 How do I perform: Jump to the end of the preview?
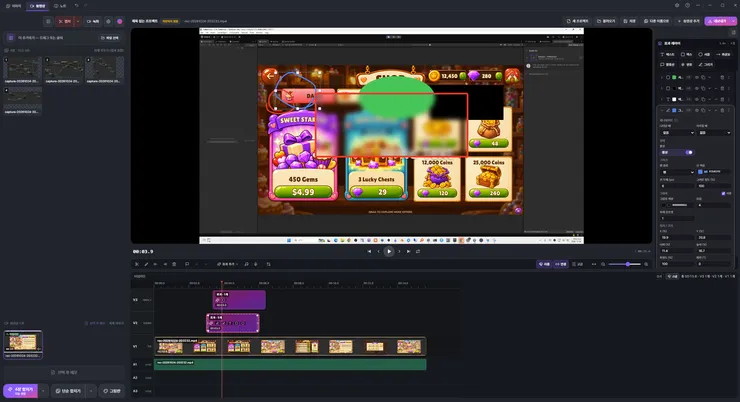coord(409,251)
